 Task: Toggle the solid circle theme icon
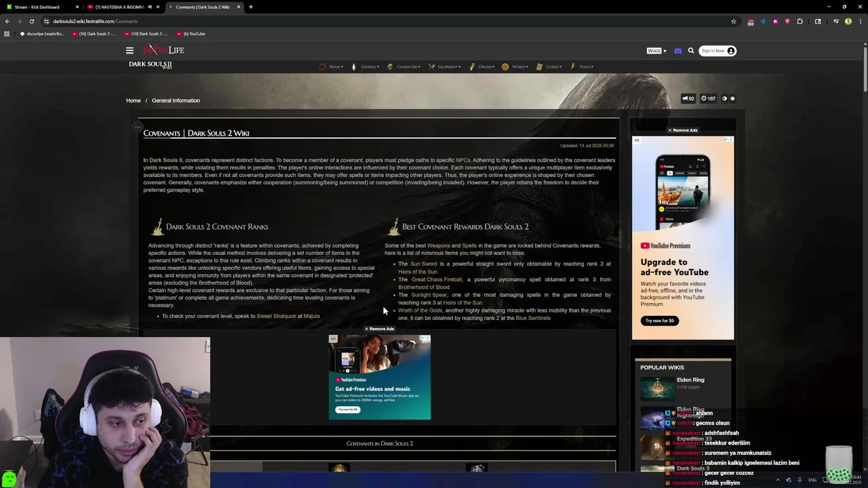click(x=732, y=98)
